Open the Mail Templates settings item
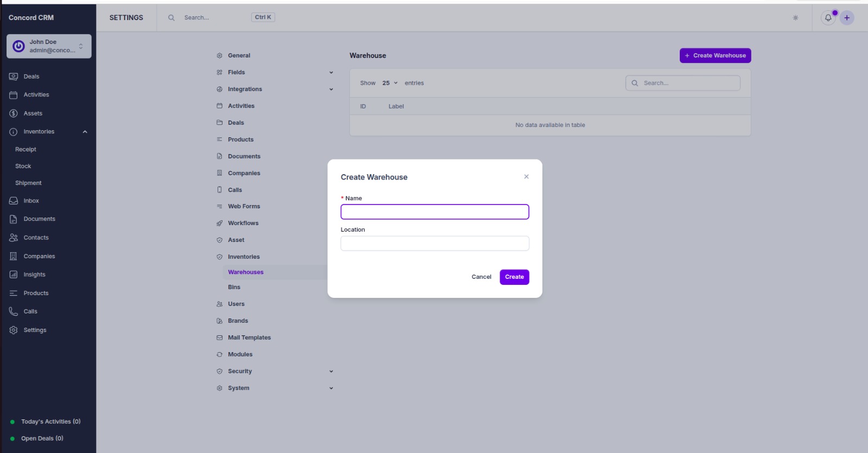 coord(249,337)
